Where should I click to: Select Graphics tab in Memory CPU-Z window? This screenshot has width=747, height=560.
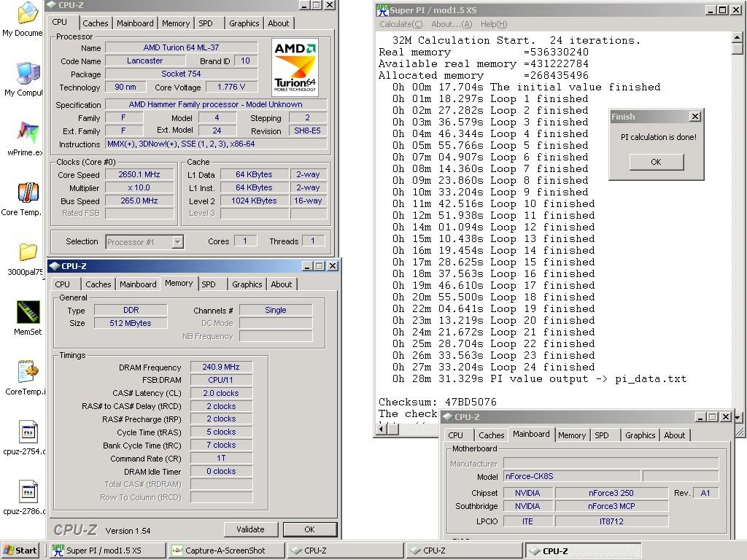coord(247,284)
